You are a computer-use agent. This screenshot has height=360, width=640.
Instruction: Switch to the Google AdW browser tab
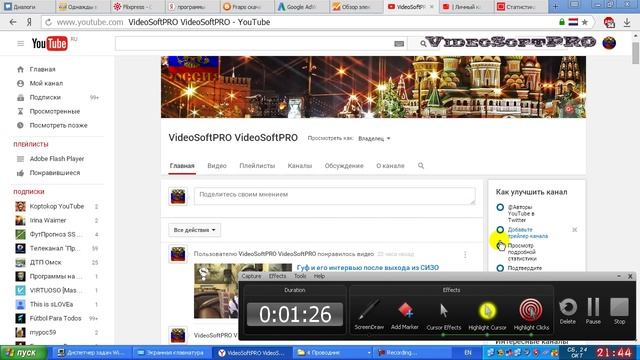(x=300, y=7)
